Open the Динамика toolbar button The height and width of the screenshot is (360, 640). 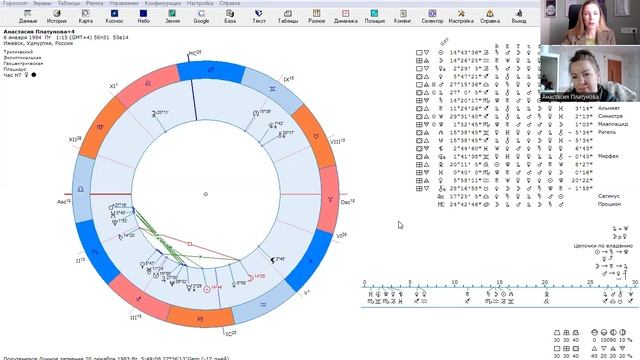(x=346, y=17)
